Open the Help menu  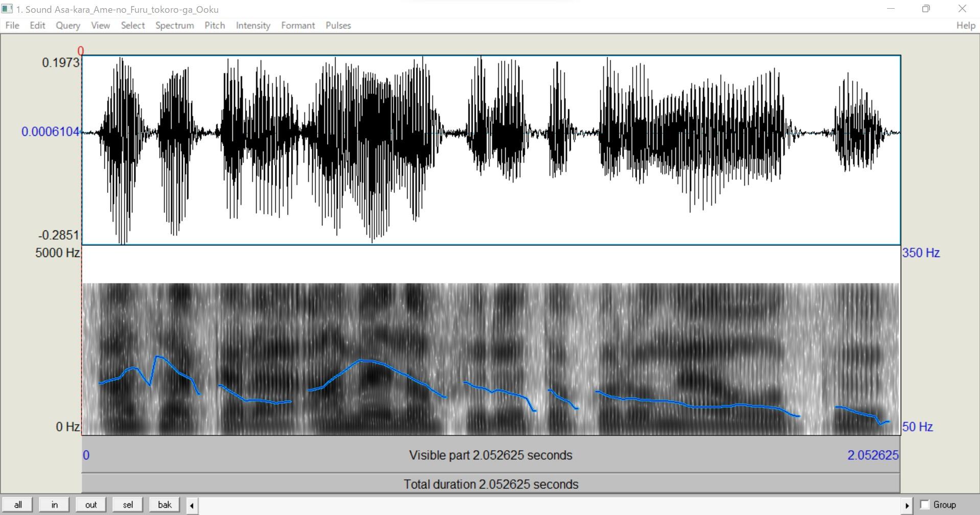click(966, 26)
